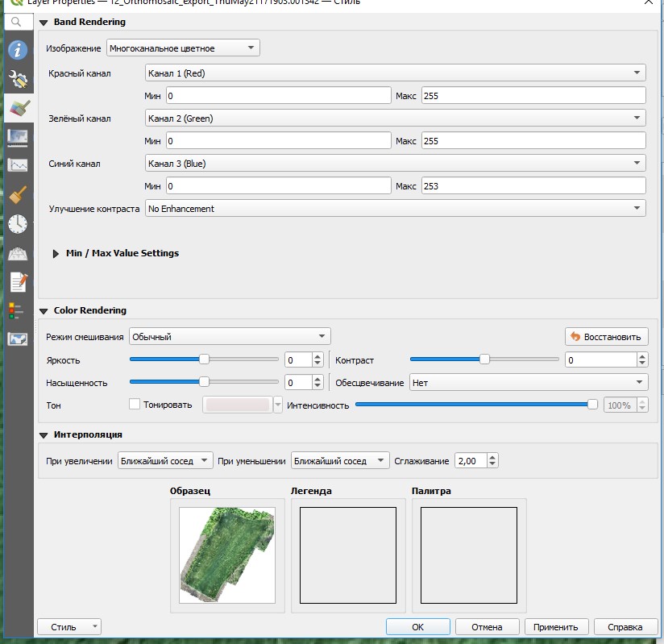
Task: Open the Стиль menu button
Action: [x=69, y=627]
